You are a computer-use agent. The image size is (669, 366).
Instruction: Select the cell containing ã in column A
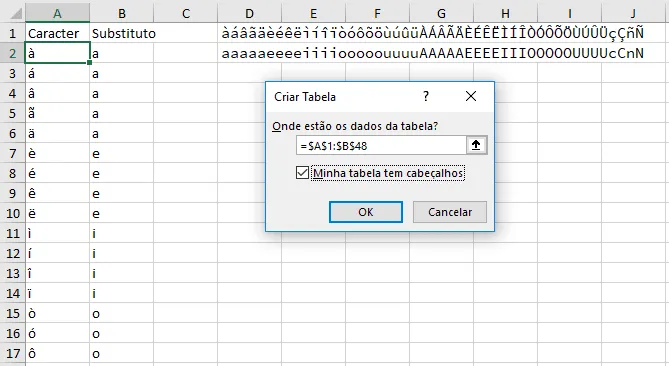pos(57,113)
